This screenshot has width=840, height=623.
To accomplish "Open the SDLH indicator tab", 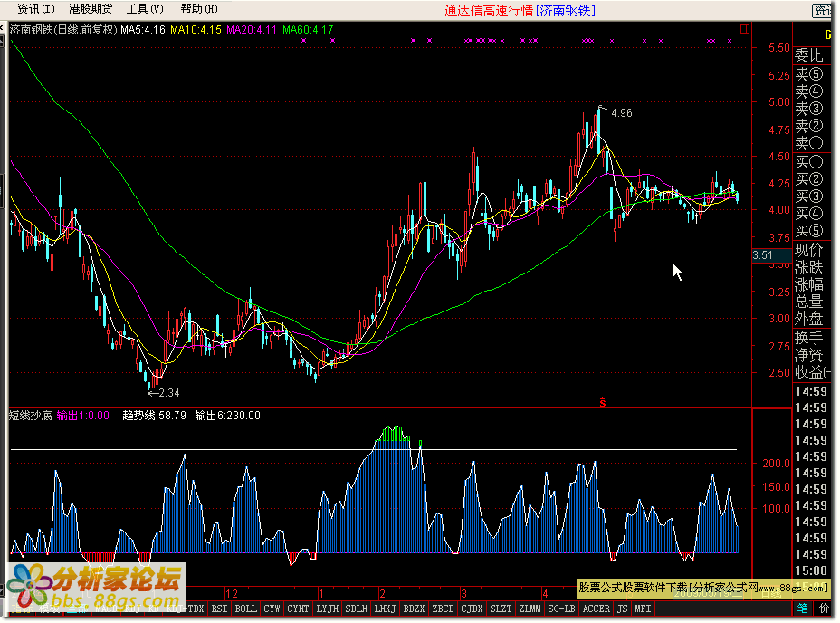I will point(357,609).
